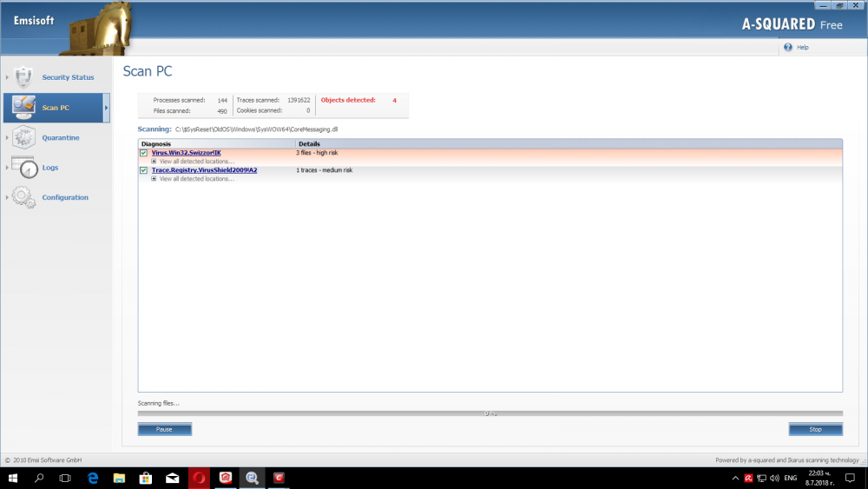868x489 pixels.
Task: Open Trace.Registry.VirusShield2009!A2 diagnosis link
Action: coord(204,170)
